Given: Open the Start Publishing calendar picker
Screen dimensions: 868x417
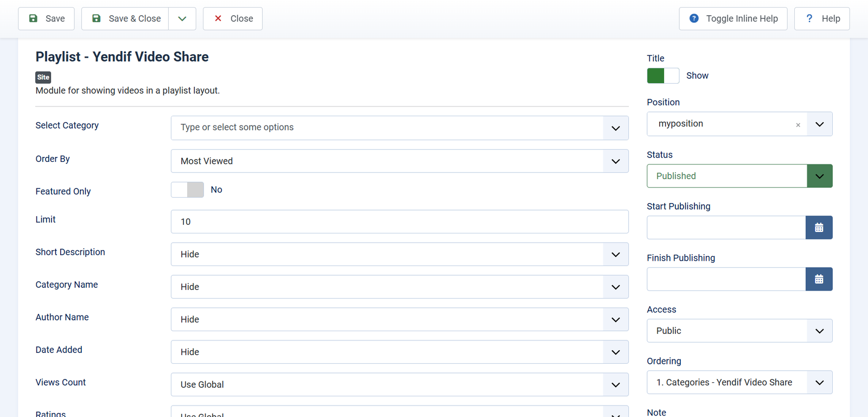Looking at the screenshot, I should pos(819,228).
